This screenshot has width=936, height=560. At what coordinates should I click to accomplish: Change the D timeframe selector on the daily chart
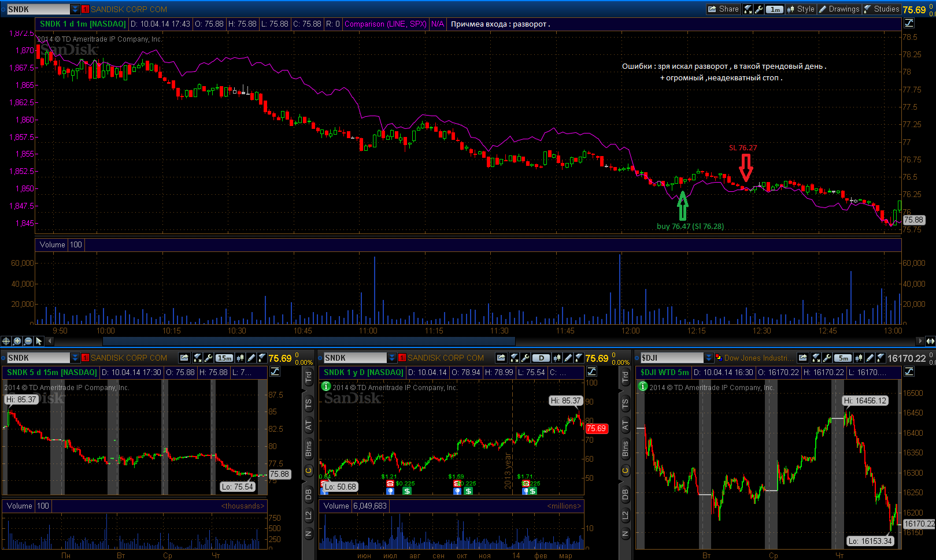(x=541, y=358)
